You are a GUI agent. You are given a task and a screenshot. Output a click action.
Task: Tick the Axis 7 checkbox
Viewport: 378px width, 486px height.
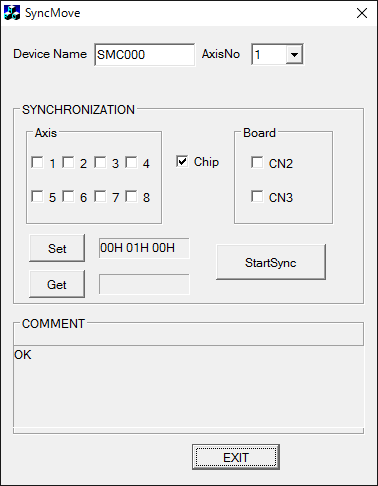(100, 196)
